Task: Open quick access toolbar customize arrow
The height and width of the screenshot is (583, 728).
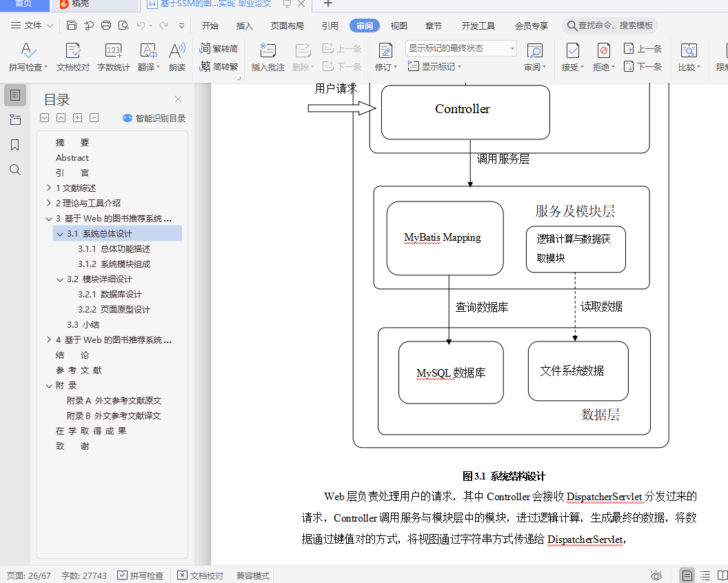Action: tap(181, 26)
